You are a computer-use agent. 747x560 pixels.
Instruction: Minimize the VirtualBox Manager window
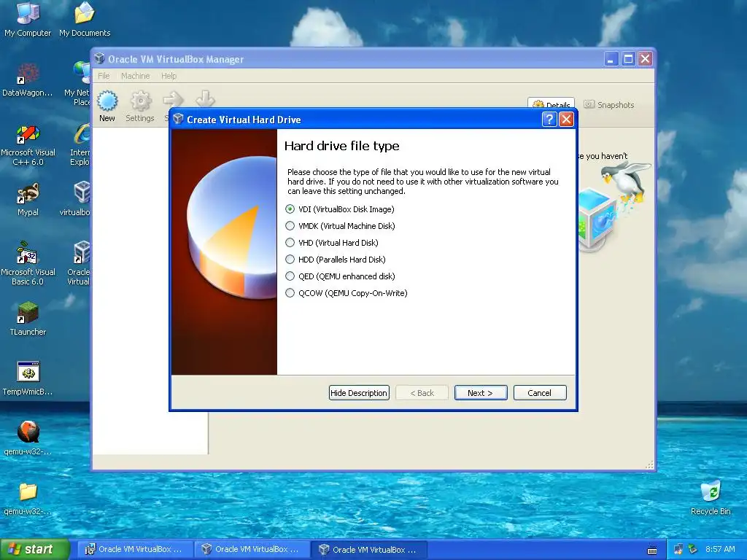(611, 58)
